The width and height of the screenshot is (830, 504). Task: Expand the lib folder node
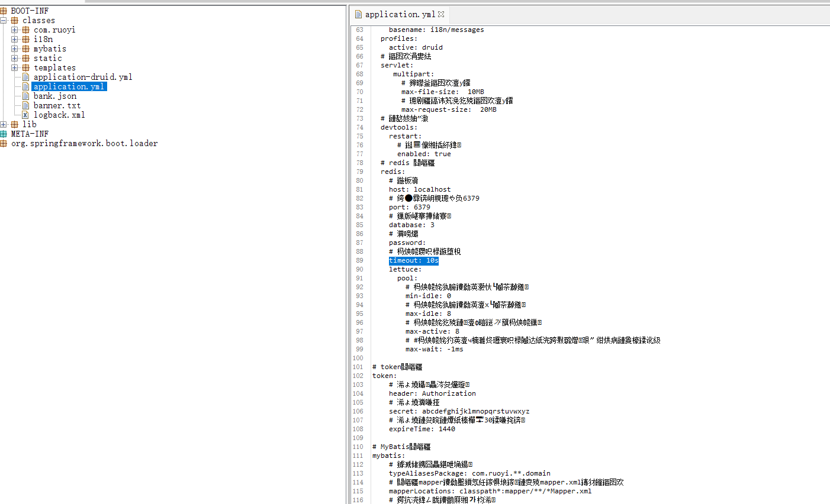4,124
